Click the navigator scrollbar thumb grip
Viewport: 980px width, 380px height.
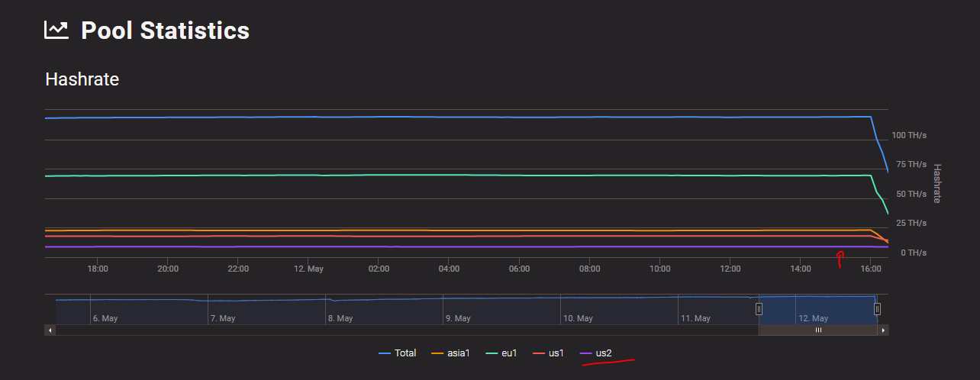coord(818,330)
